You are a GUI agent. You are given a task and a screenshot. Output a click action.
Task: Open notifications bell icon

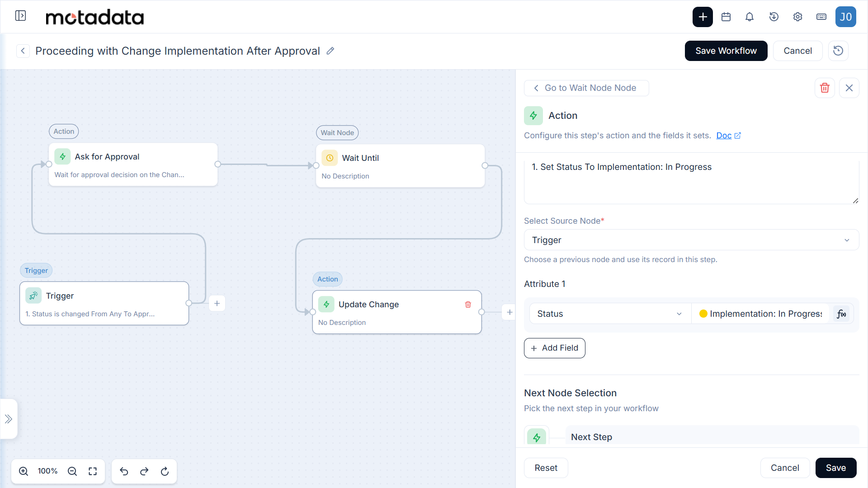[750, 17]
